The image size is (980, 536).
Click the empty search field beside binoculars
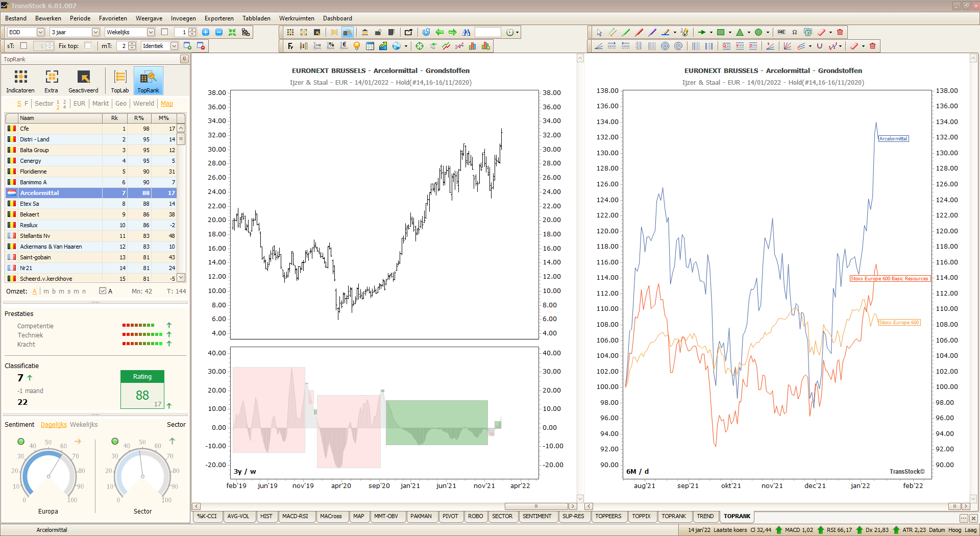click(x=488, y=32)
